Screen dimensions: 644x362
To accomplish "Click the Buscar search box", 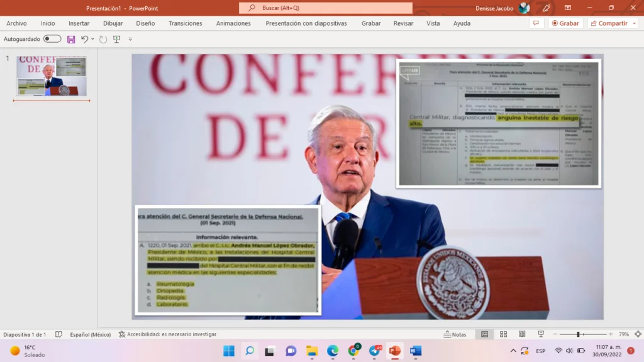I will [x=326, y=8].
